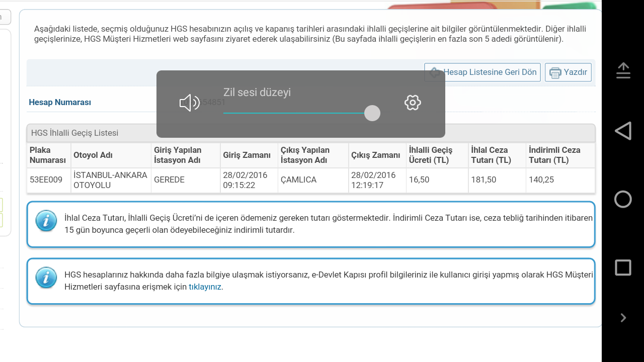Image resolution: width=644 pixels, height=362 pixels.
Task: Select exit time 28/02/2016 12:19:17
Action: coord(377,180)
